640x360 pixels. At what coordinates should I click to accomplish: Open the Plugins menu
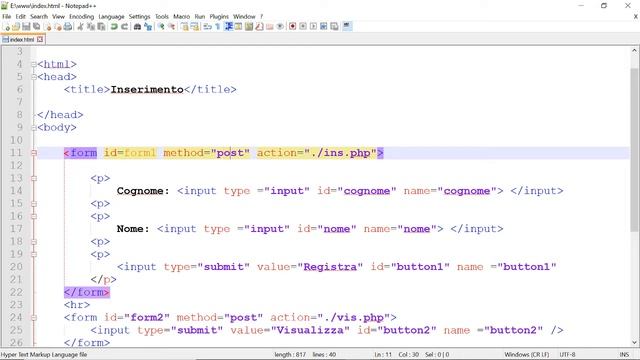[219, 17]
